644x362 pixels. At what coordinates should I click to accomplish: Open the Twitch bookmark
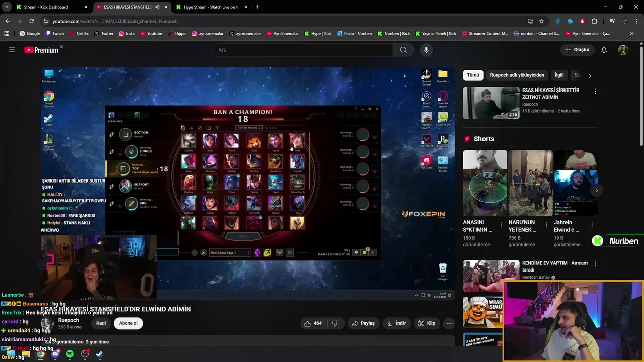(55, 34)
